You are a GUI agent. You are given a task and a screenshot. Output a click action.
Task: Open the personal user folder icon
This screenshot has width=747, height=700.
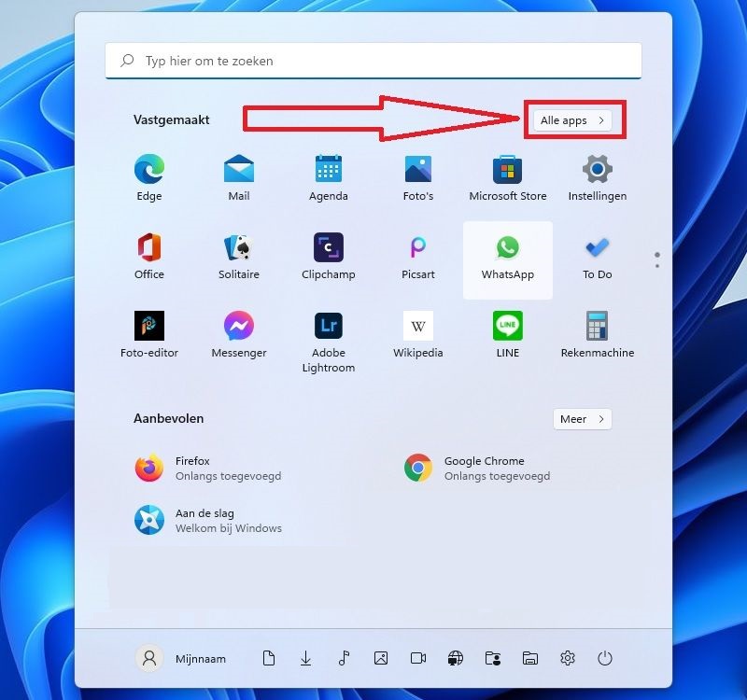click(x=493, y=659)
